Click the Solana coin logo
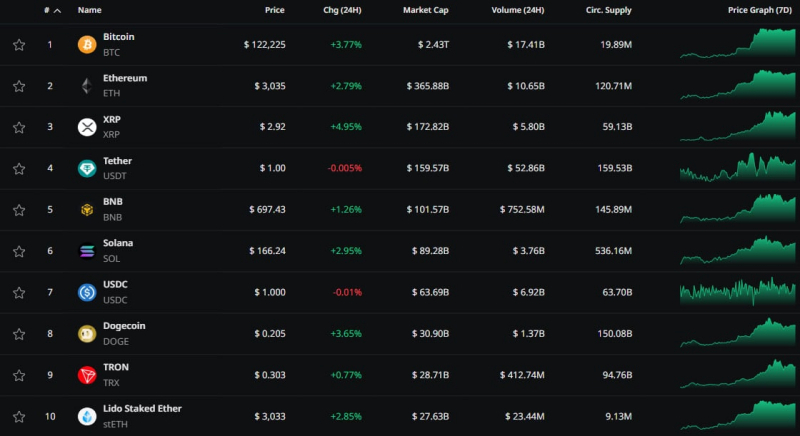Screen dimensions: 800x436 coord(87,251)
